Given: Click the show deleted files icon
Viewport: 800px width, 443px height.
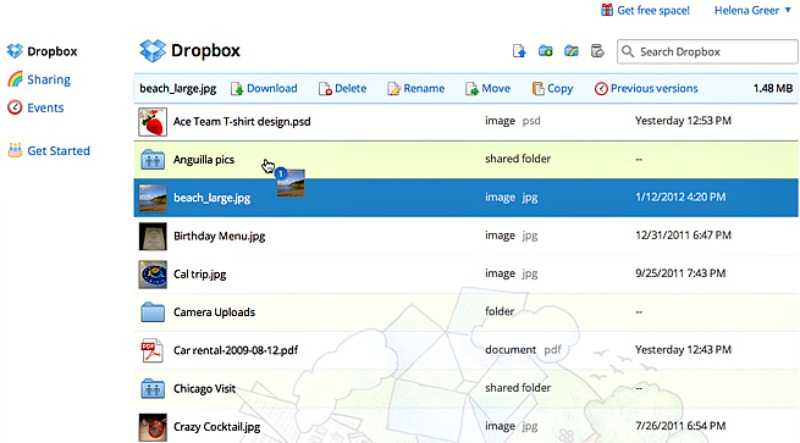Looking at the screenshot, I should click(597, 51).
